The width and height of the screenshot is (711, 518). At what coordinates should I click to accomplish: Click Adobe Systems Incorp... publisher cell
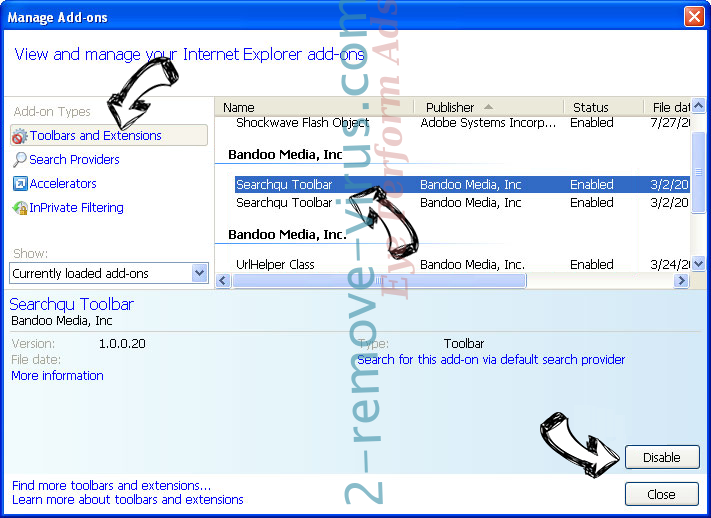(488, 123)
